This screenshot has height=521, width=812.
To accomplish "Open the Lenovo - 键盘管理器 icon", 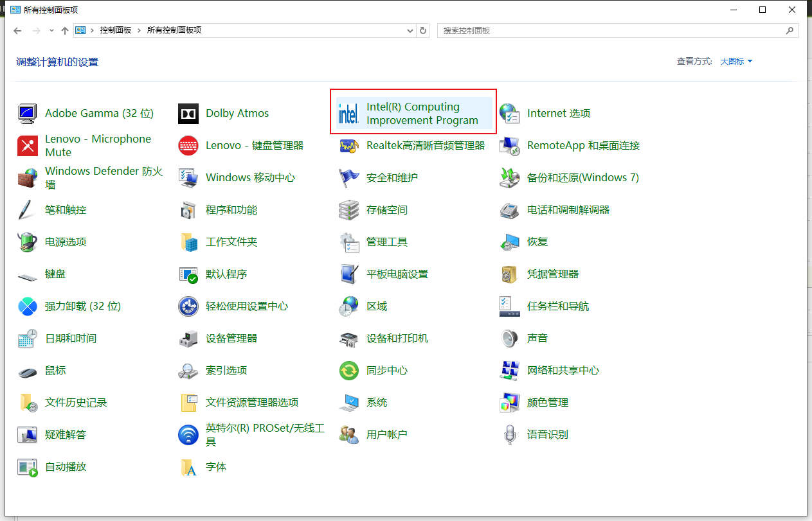I will (x=188, y=146).
